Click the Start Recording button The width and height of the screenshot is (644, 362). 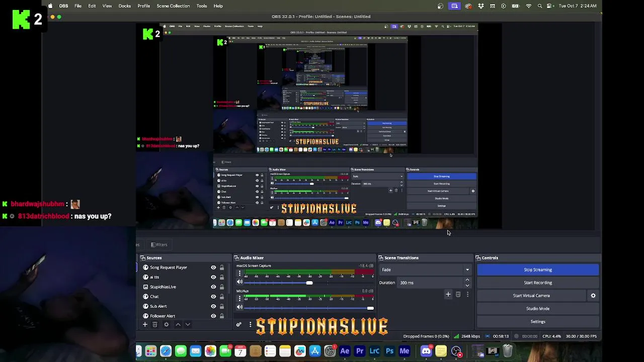pyautogui.click(x=538, y=283)
